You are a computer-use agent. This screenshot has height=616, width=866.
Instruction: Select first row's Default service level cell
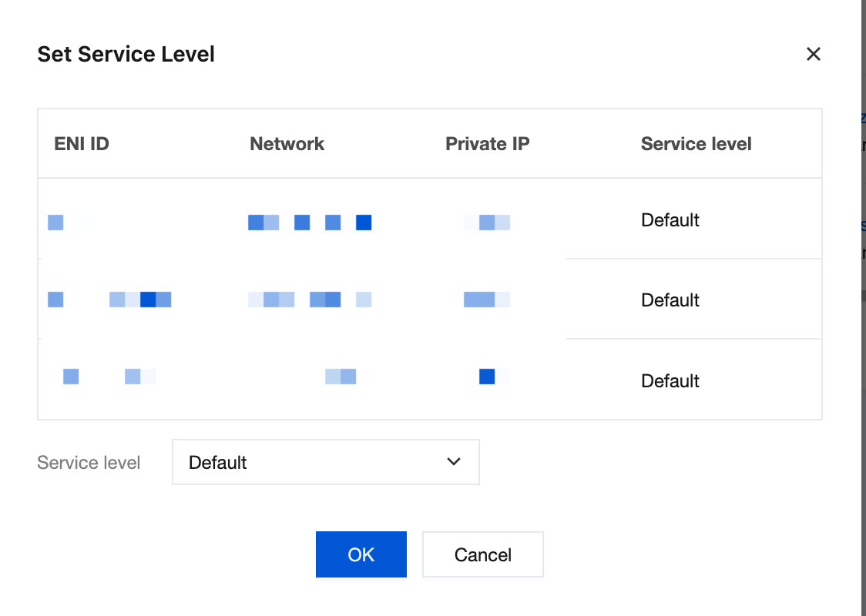pos(670,220)
